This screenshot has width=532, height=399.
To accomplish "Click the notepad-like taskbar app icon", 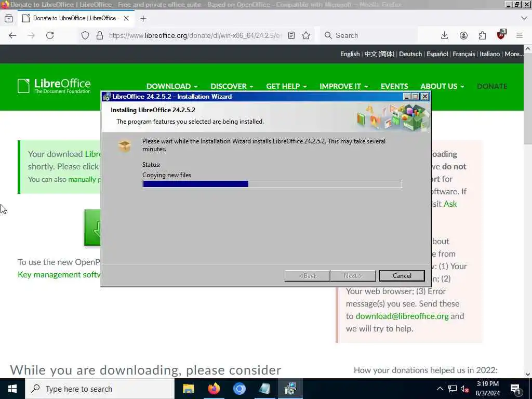I will 264,389.
